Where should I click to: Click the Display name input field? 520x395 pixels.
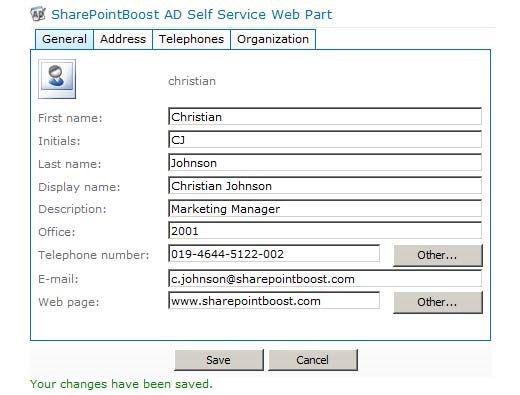pyautogui.click(x=325, y=185)
